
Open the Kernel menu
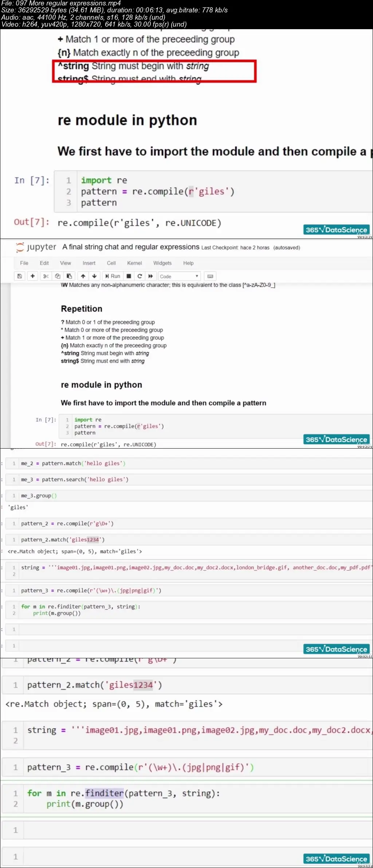click(134, 263)
